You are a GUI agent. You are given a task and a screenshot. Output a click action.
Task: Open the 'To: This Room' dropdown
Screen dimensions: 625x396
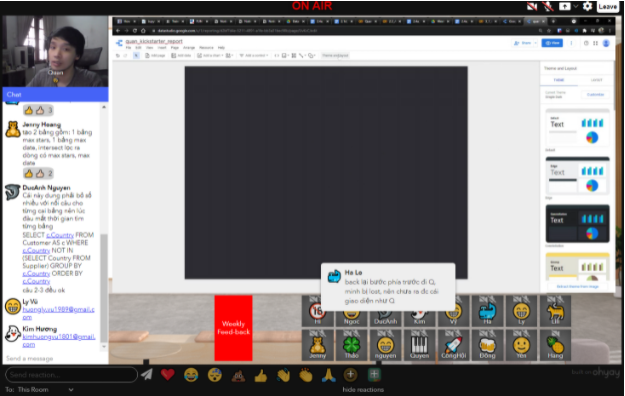click(x=39, y=390)
